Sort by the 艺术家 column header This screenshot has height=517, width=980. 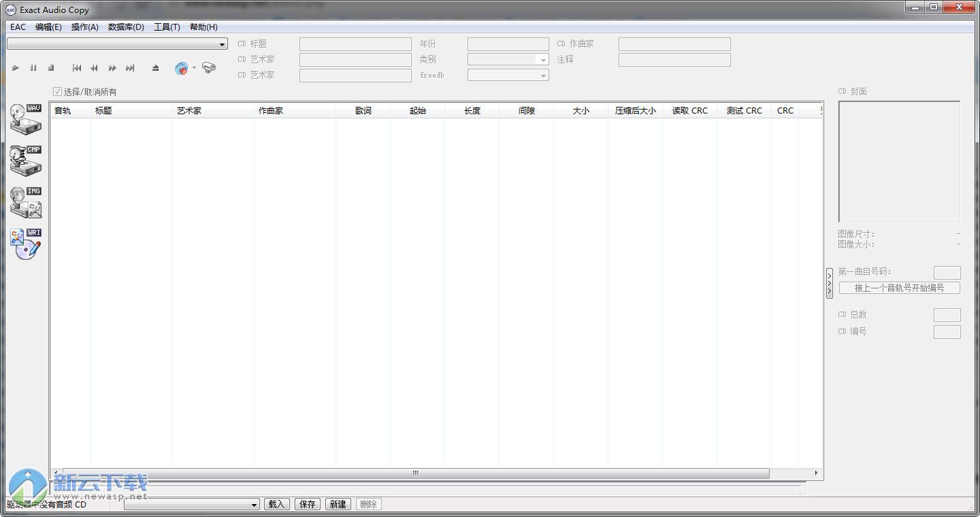coord(213,110)
